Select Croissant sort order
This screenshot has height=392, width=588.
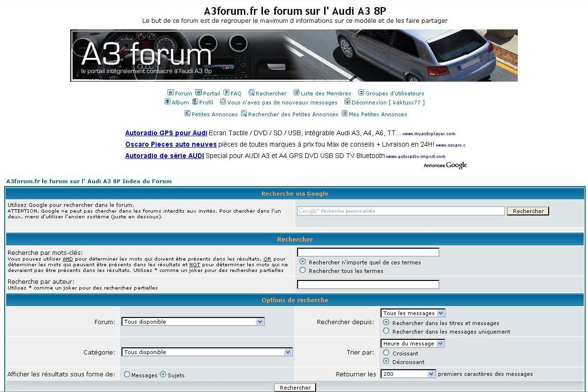(386, 353)
